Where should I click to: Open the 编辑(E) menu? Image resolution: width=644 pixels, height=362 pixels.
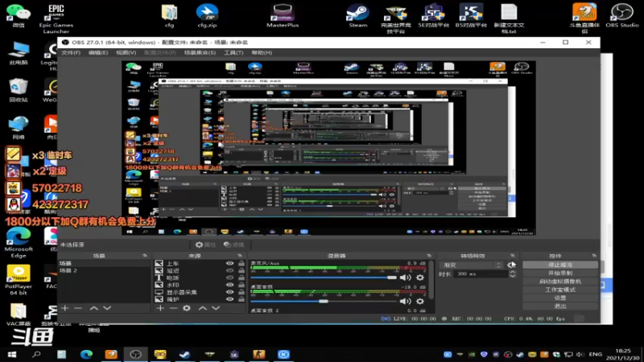pyautogui.click(x=98, y=52)
